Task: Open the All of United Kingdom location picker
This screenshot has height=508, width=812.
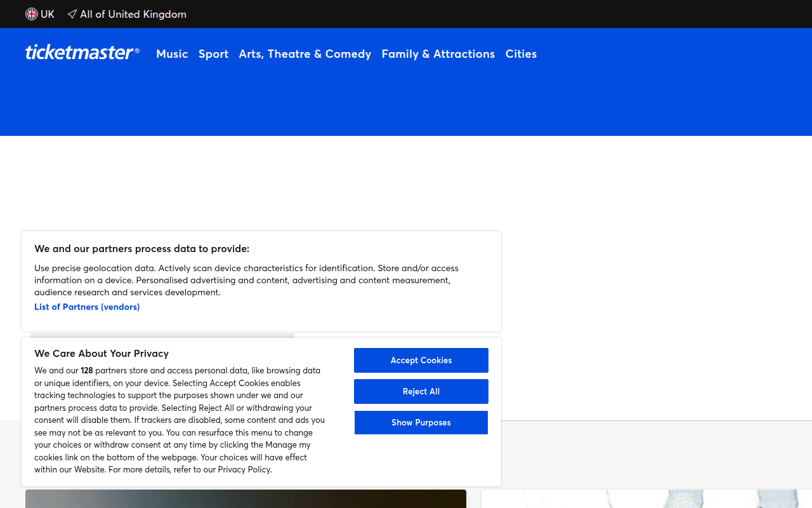Action: [x=127, y=14]
